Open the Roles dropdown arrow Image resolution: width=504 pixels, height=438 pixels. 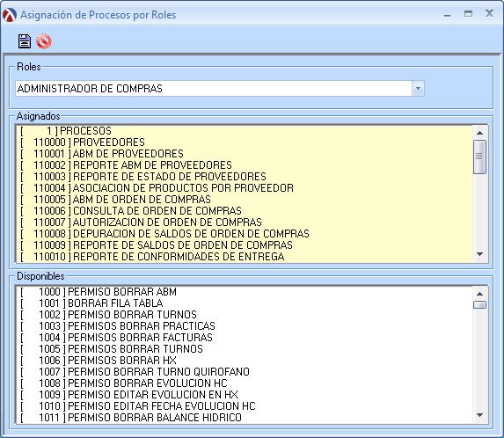pos(418,88)
